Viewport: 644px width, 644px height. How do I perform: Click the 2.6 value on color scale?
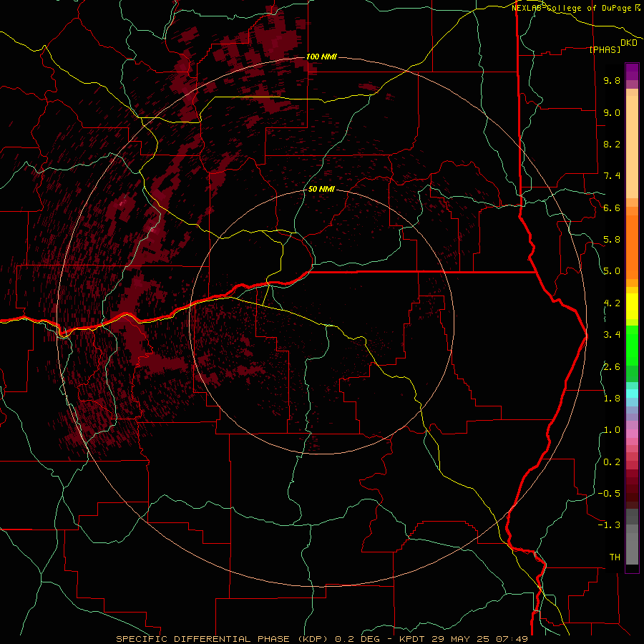tap(612, 367)
